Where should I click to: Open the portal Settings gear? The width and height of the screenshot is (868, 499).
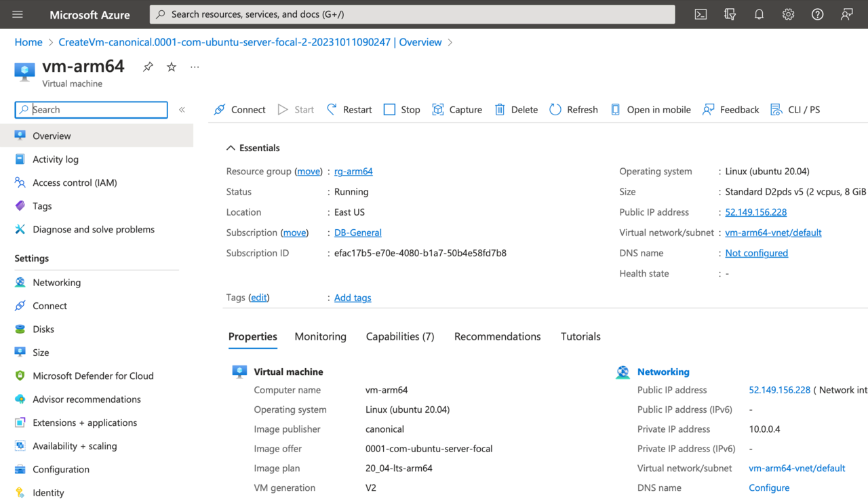click(x=788, y=14)
